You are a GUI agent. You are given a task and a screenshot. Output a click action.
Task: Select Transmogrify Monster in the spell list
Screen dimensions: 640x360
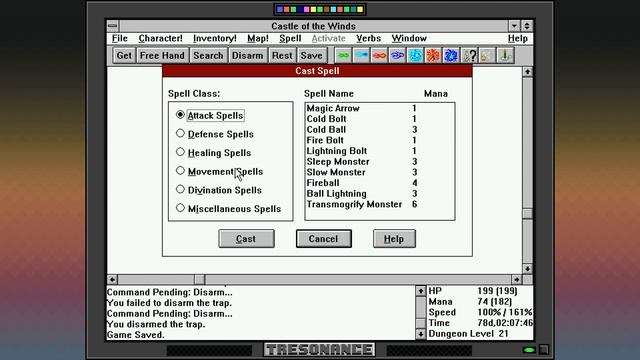click(380, 204)
